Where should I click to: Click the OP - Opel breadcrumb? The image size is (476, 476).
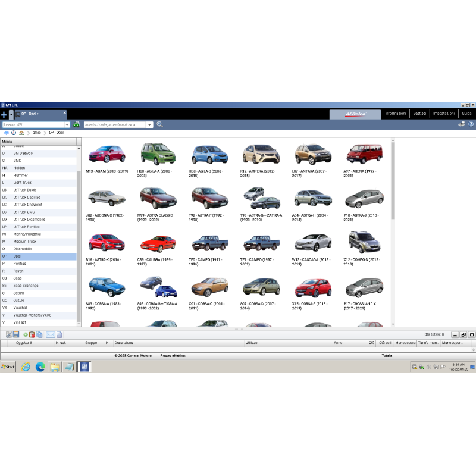56,133
